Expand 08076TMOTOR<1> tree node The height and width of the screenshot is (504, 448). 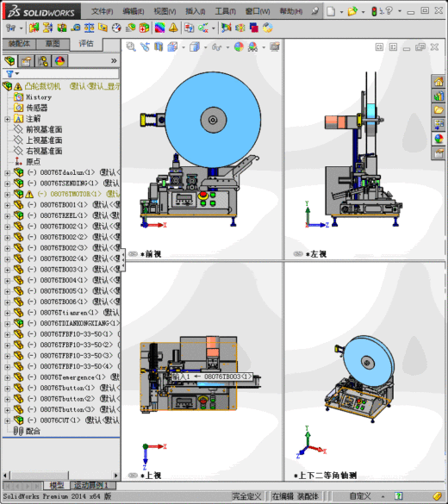click(7, 195)
